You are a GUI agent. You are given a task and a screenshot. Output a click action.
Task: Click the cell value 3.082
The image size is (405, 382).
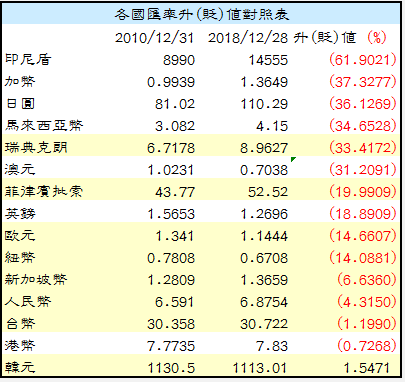point(175,126)
